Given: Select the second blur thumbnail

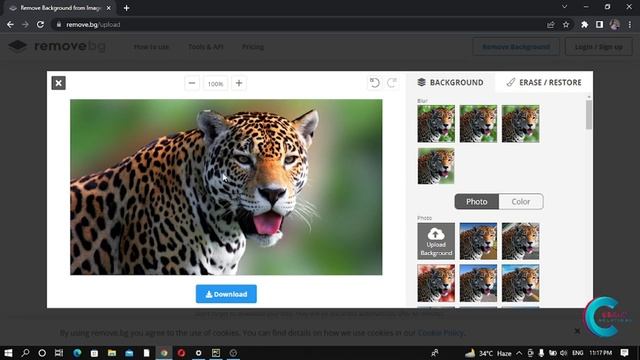Looking at the screenshot, I should (478, 124).
